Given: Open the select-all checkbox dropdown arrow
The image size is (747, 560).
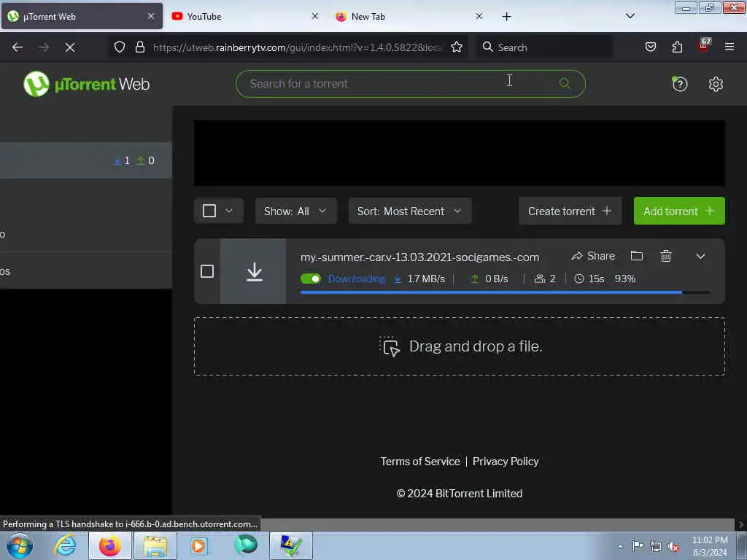Looking at the screenshot, I should pyautogui.click(x=229, y=211).
